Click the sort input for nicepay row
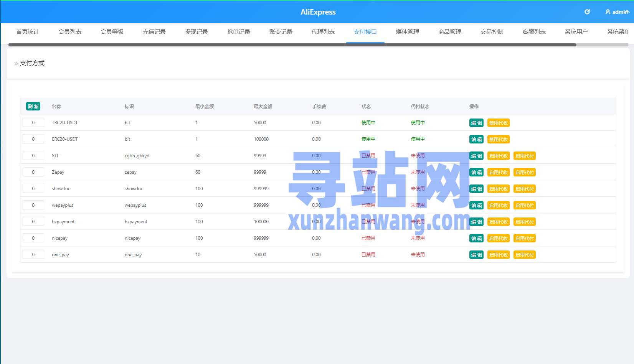 pyautogui.click(x=33, y=238)
